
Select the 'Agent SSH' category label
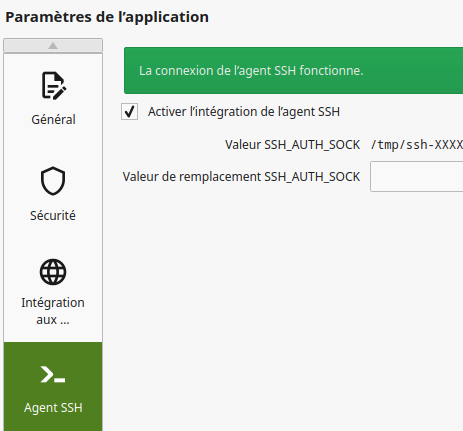[53, 408]
